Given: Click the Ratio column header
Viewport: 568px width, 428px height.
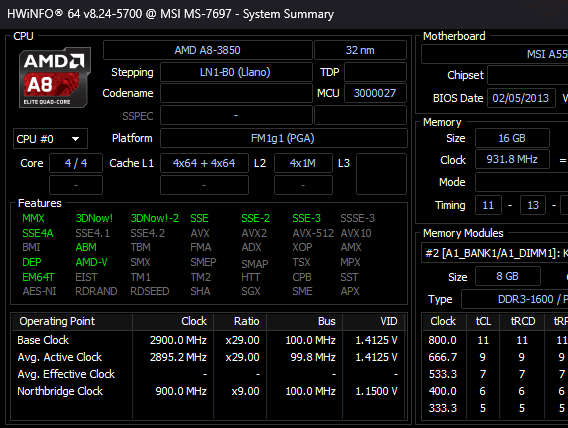Looking at the screenshot, I should [240, 321].
